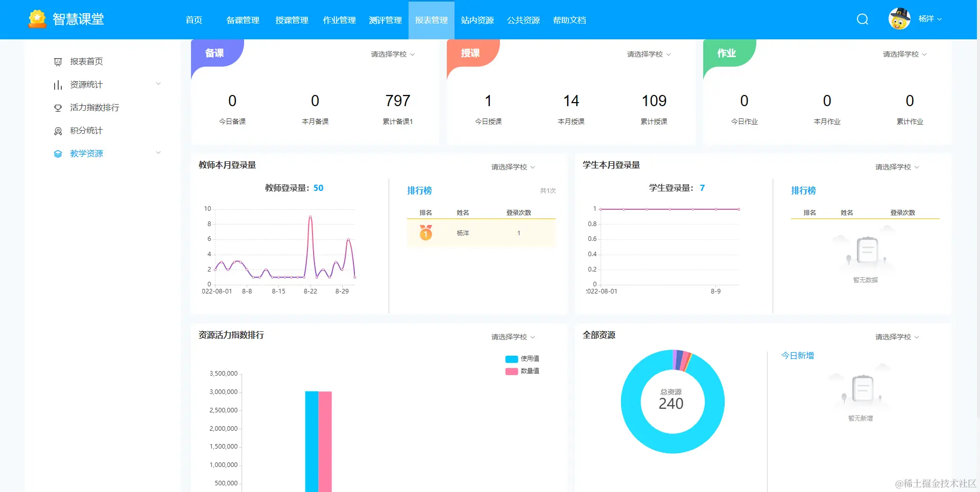Select the 资源统计 sidebar icon
The height and width of the screenshot is (492, 980).
pyautogui.click(x=58, y=84)
